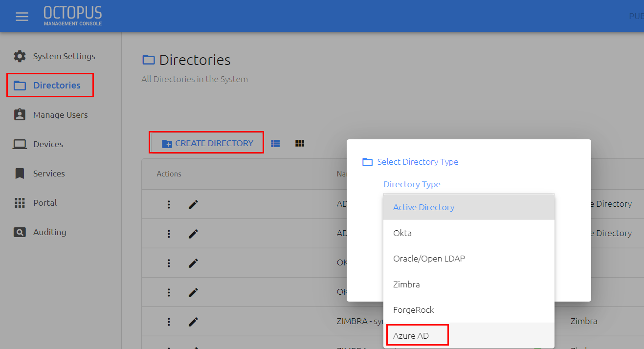Open more actions for second table row
Viewport: 644px width, 349px height.
coord(169,234)
